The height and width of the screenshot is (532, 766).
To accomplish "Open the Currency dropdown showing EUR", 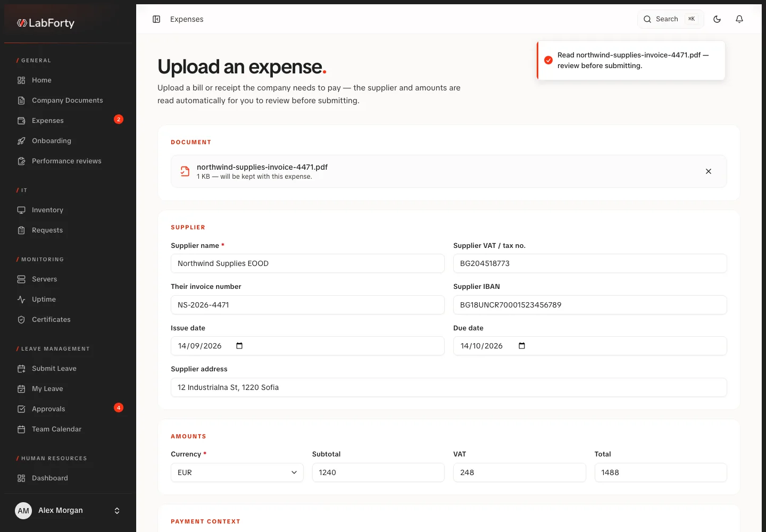I will coord(237,472).
